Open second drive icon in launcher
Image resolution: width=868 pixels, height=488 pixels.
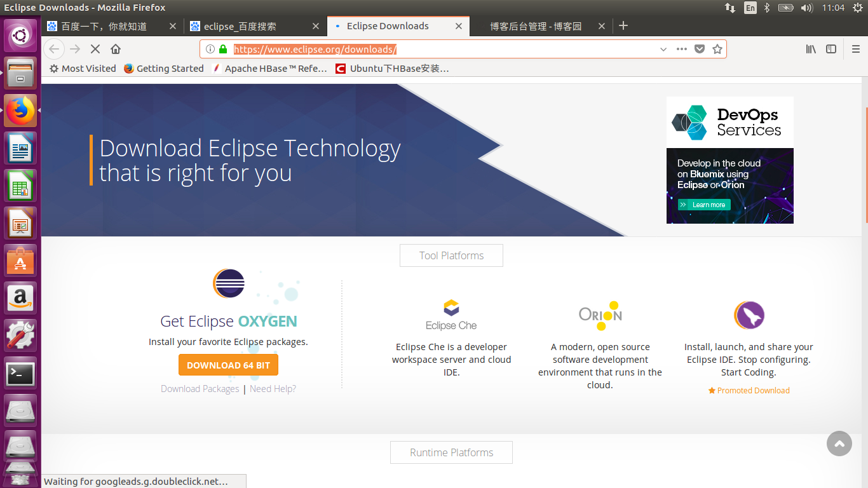pos(20,447)
